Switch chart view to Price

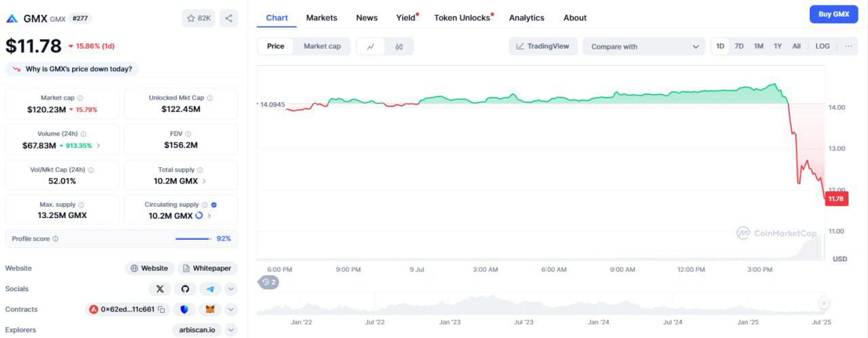(x=275, y=46)
